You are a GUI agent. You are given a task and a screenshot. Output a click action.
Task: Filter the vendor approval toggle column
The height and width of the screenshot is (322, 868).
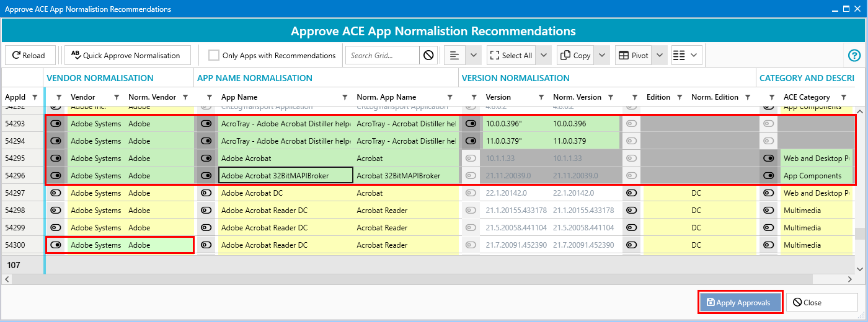click(59, 97)
